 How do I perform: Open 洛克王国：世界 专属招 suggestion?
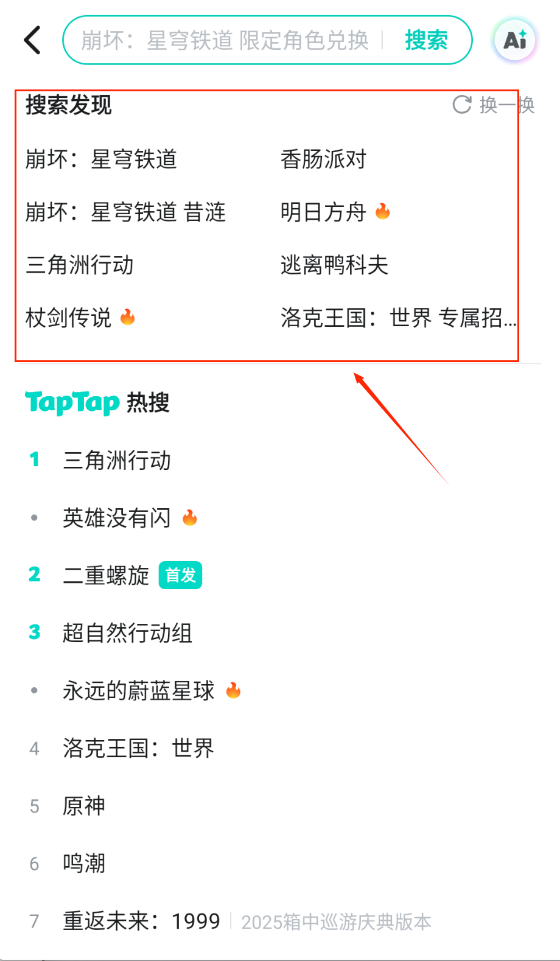tap(398, 318)
